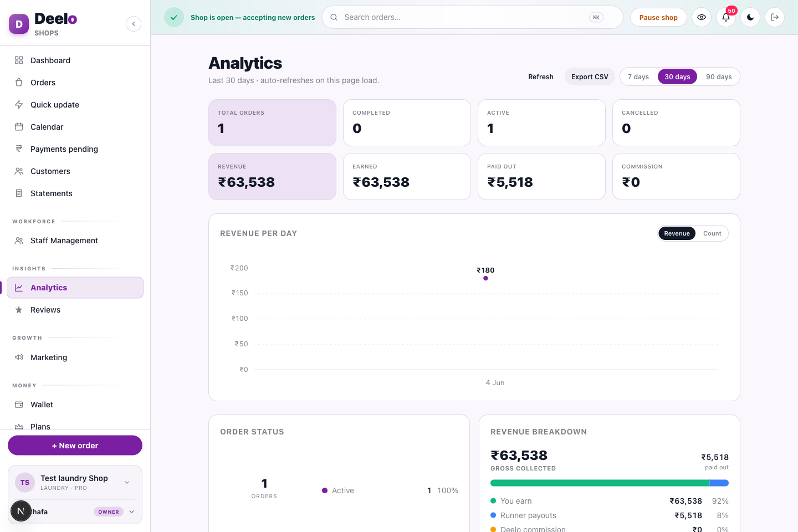Select the 7 days range
This screenshot has height=532, width=798.
(638, 76)
